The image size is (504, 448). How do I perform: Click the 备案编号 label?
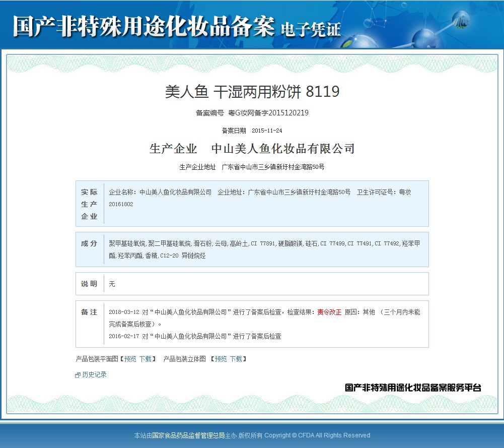pyautogui.click(x=210, y=113)
